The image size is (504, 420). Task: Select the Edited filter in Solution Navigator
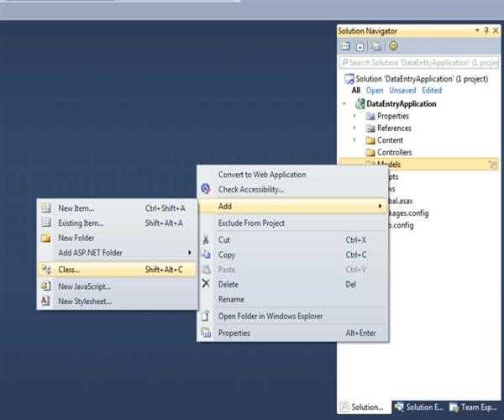tap(432, 91)
